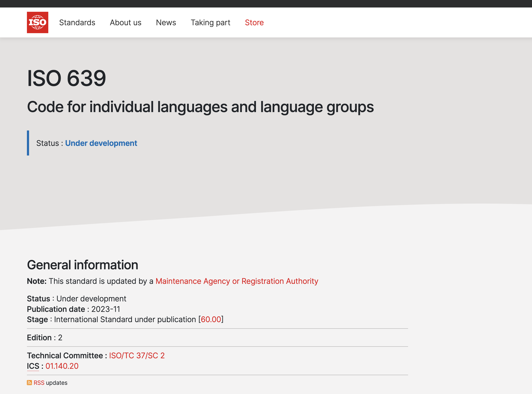This screenshot has width=532, height=394.
Task: Visit the Store link in navigation
Action: click(x=254, y=22)
